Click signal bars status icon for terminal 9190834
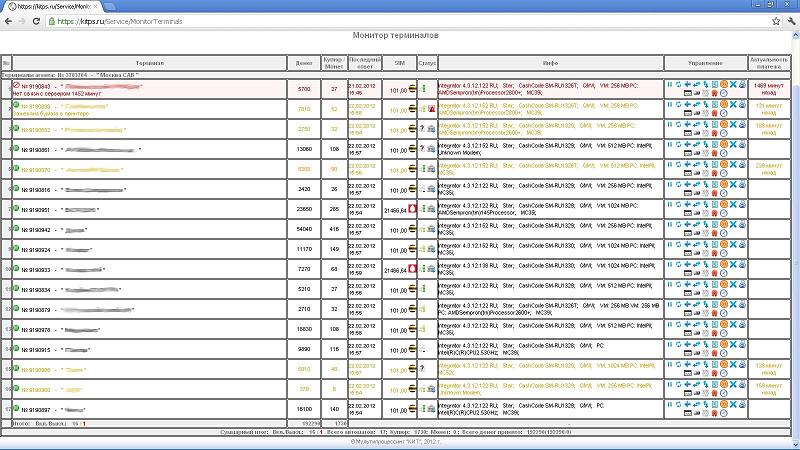Image resolution: width=800 pixels, height=450 pixels. click(422, 289)
